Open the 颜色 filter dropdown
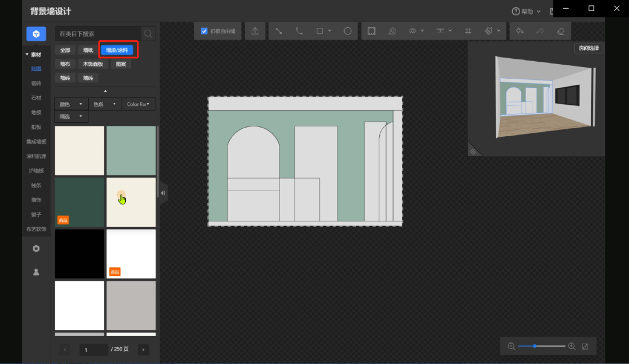Image resolution: width=629 pixels, height=364 pixels. pos(71,104)
